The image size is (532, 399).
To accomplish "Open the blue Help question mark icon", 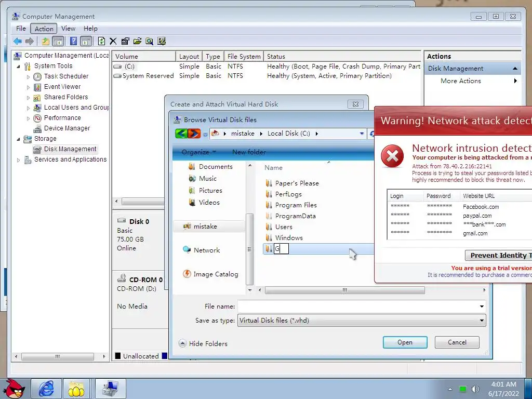I will tap(73, 42).
